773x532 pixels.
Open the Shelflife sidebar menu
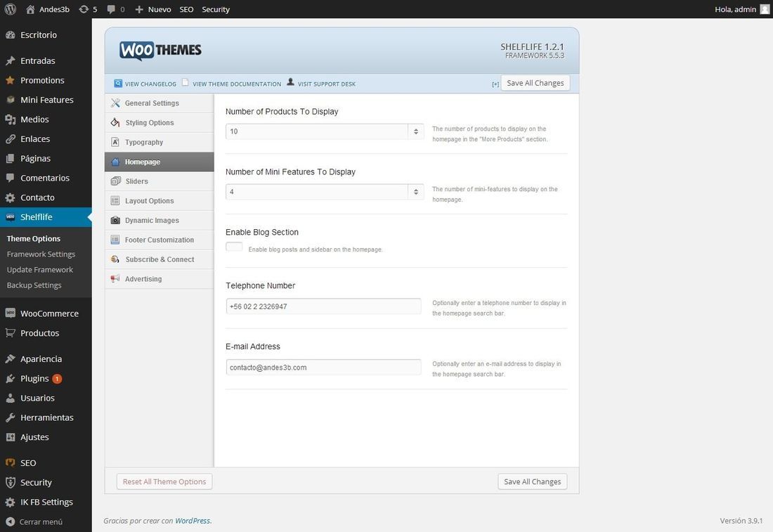coord(46,217)
